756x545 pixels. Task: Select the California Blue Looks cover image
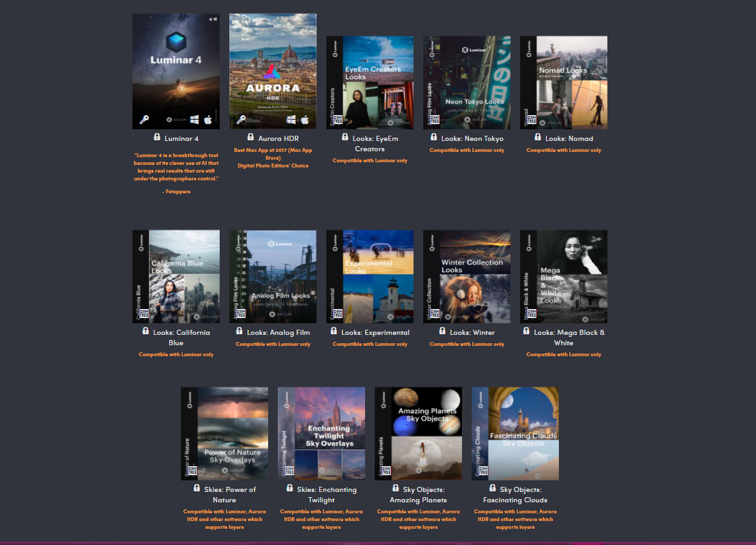coord(176,276)
